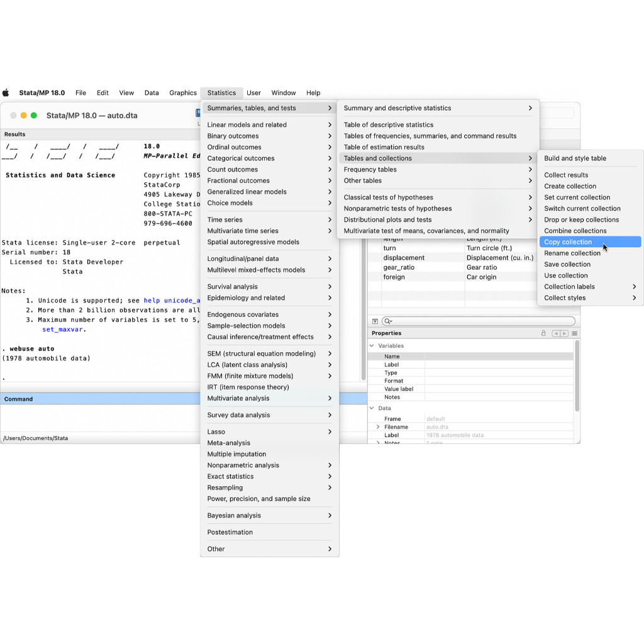Click the filter icon beside variable search

pos(375,321)
